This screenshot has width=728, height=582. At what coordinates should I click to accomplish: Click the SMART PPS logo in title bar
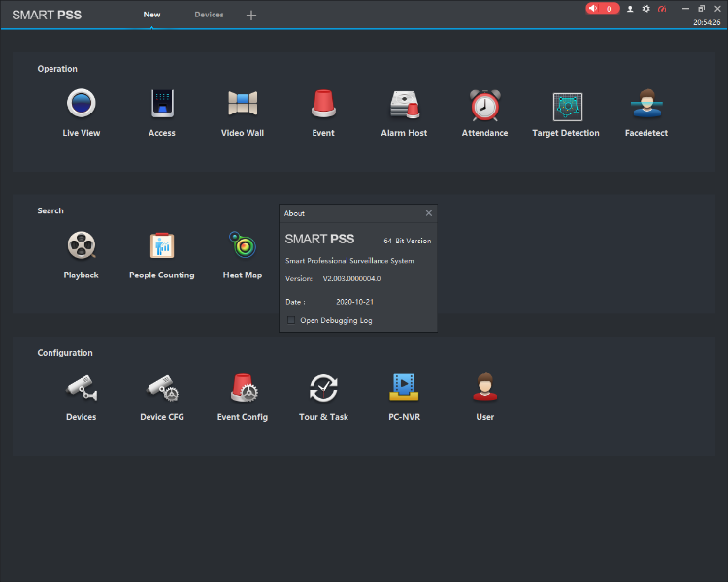tap(47, 15)
